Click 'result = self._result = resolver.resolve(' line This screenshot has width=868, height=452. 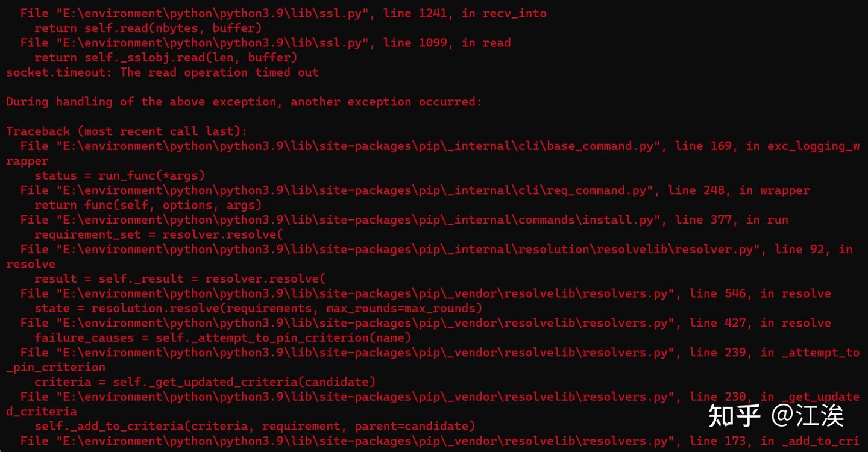180,278
